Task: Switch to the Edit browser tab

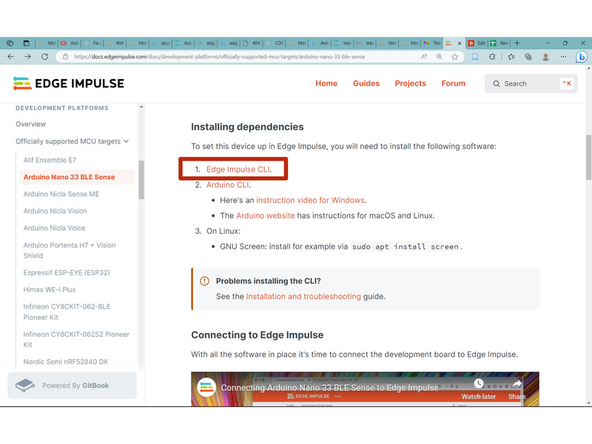Action: point(477,43)
